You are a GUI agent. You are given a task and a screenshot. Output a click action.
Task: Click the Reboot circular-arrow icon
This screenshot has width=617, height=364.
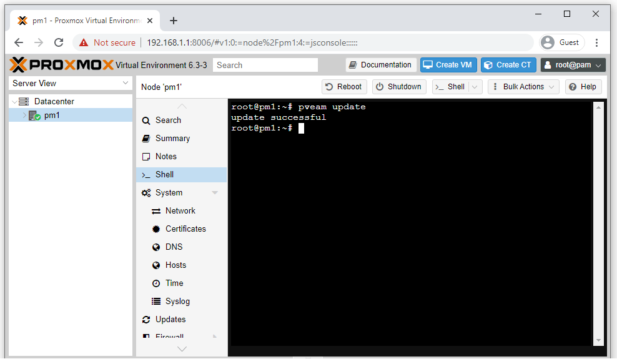(329, 87)
